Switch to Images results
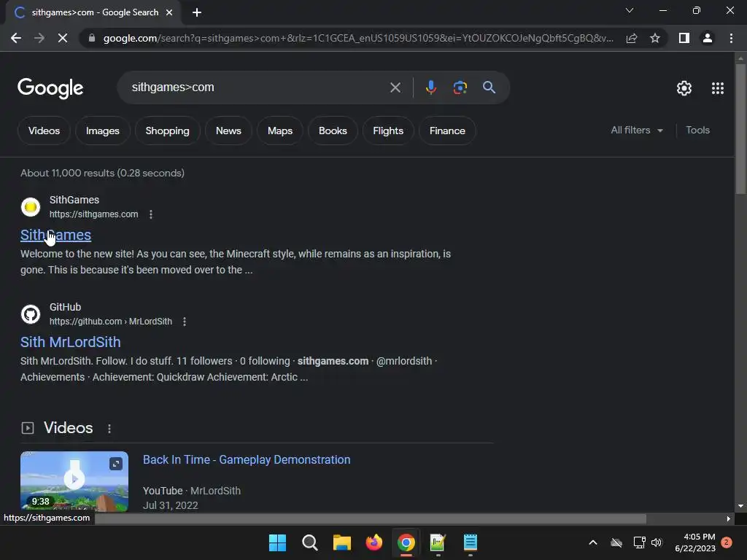The width and height of the screenshot is (747, 560). coord(102,131)
